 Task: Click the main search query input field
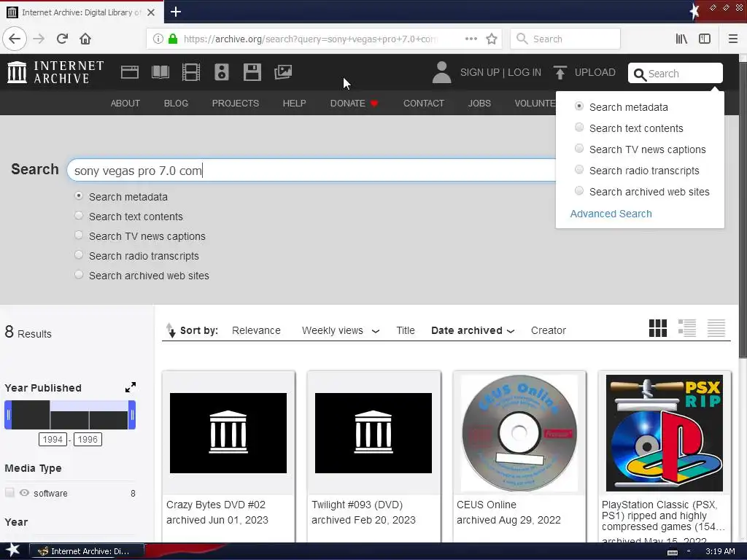coord(311,171)
